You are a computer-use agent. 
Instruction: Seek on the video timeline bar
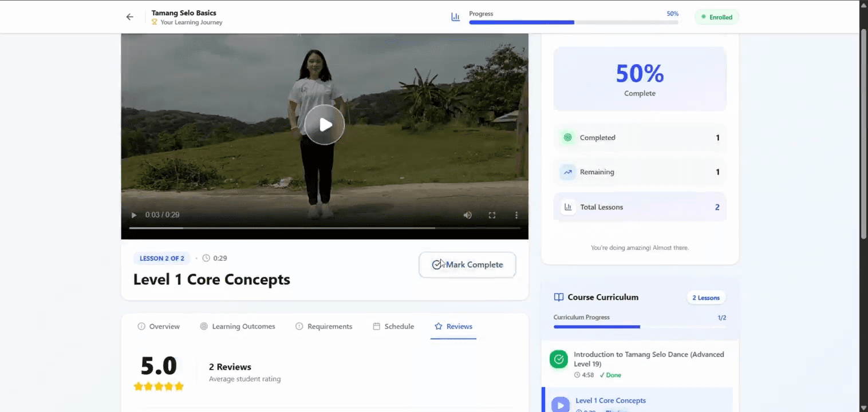coord(325,228)
